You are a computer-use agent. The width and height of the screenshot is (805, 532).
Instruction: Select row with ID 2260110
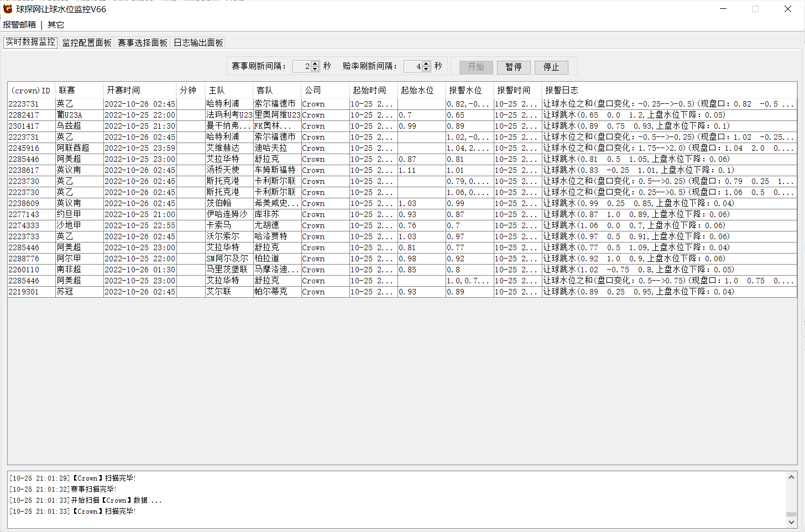point(402,270)
